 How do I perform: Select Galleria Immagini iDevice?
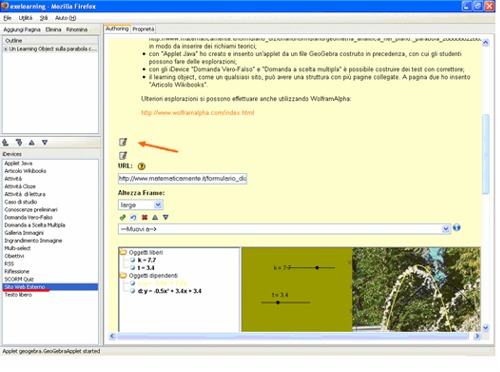pos(24,233)
